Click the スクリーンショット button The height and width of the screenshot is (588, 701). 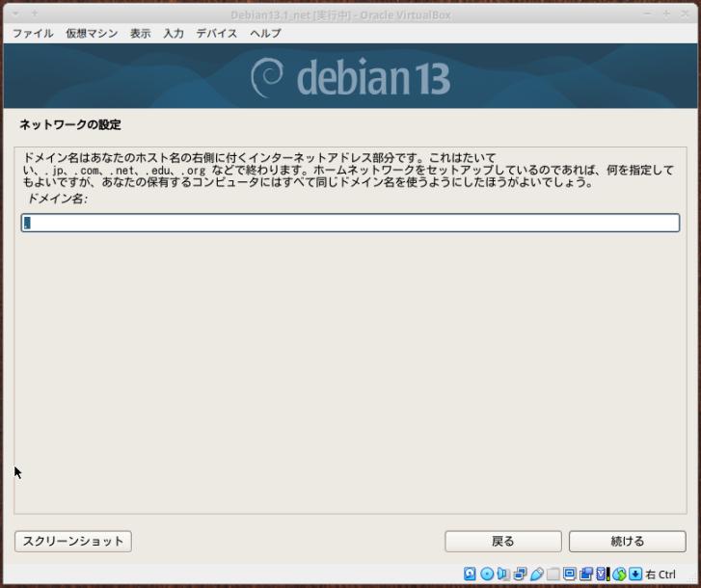coord(73,541)
